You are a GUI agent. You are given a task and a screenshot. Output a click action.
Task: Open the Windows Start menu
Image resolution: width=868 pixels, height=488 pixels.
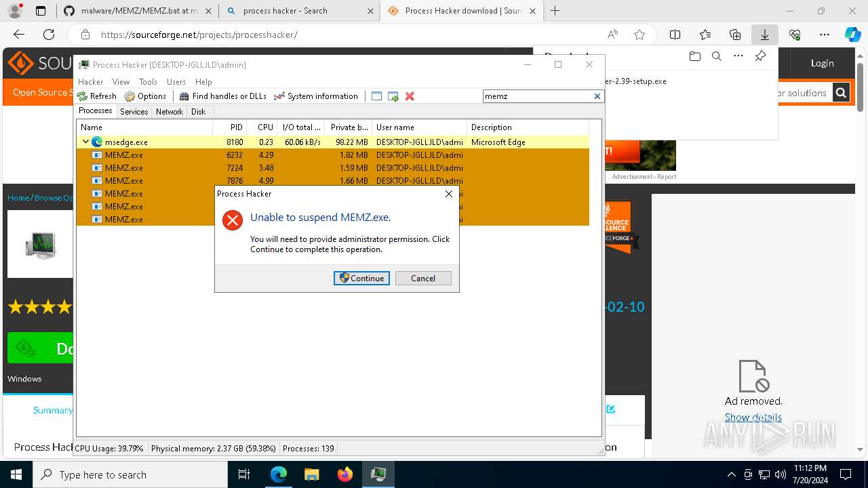click(x=16, y=474)
